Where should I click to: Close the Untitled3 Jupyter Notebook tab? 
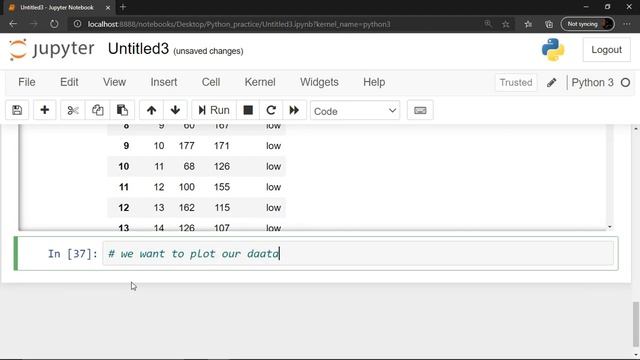[108, 7]
